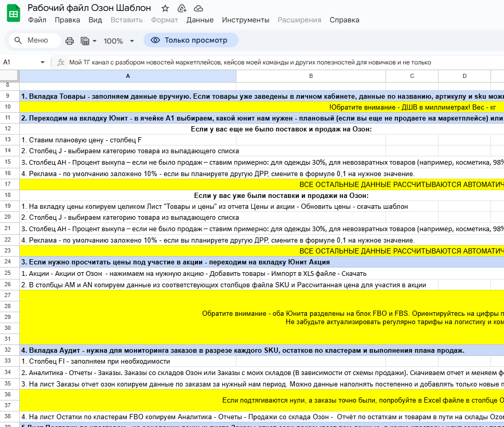Click the print icon in toolbar

coord(70,41)
